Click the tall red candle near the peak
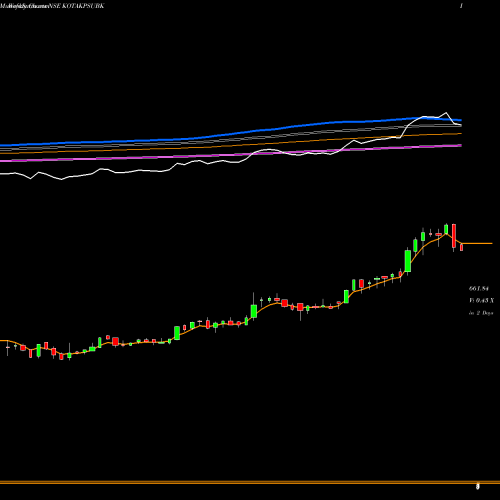The width and height of the screenshot is (500, 500). click(454, 237)
